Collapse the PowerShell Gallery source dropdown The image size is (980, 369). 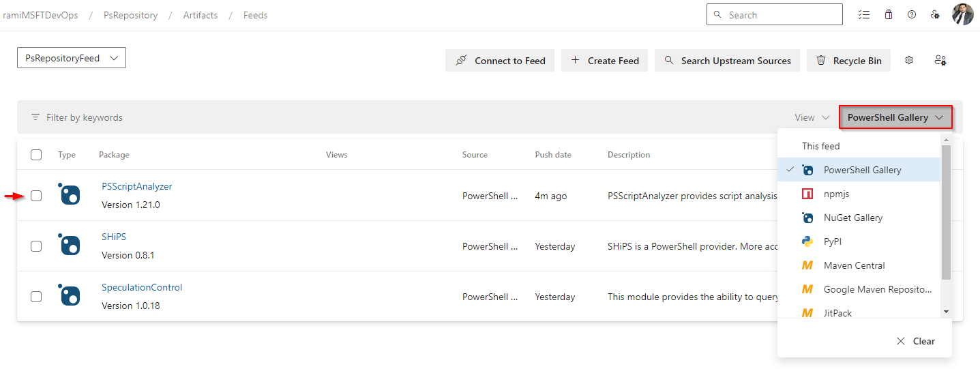[x=895, y=117]
